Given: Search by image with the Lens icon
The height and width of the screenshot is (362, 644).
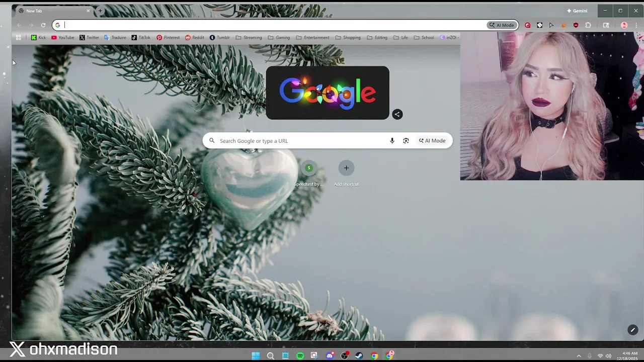Looking at the screenshot, I should 406,141.
